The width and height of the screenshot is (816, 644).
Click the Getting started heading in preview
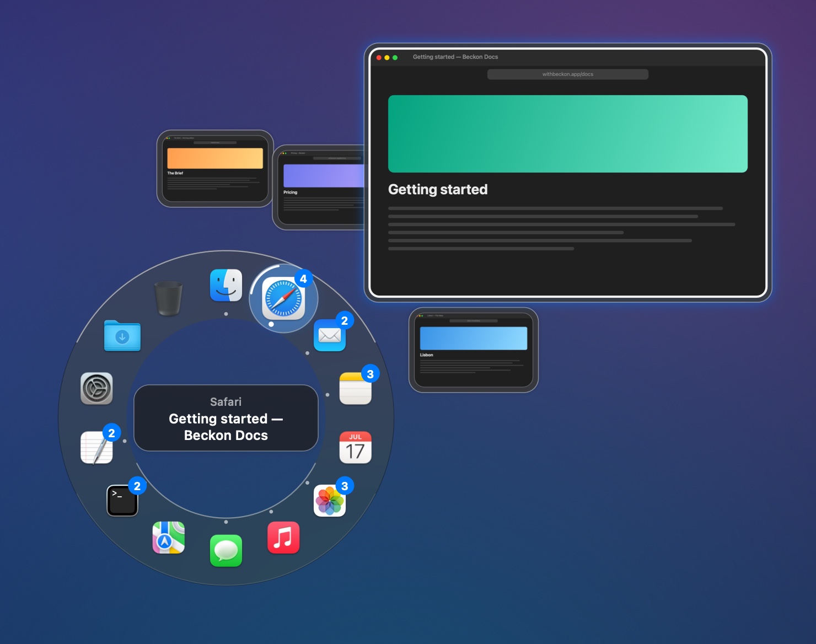tap(438, 190)
